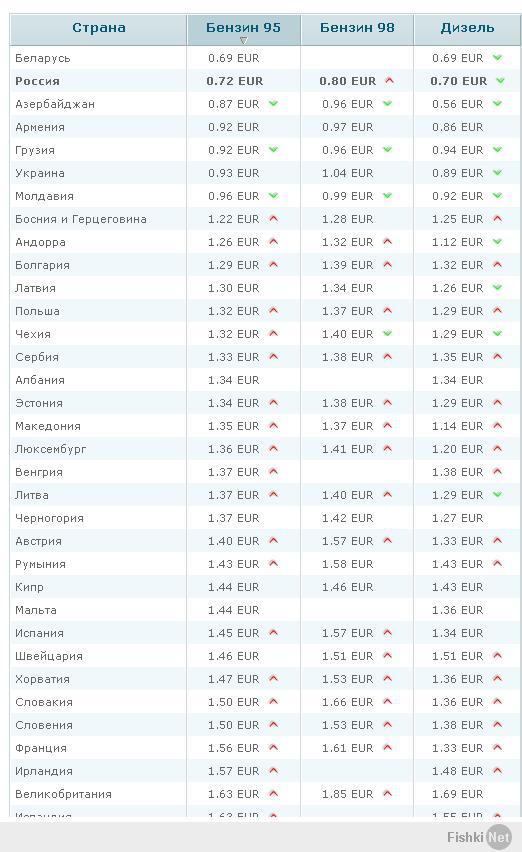Click the Кипр 1.46 EUR price cell

coord(348,587)
